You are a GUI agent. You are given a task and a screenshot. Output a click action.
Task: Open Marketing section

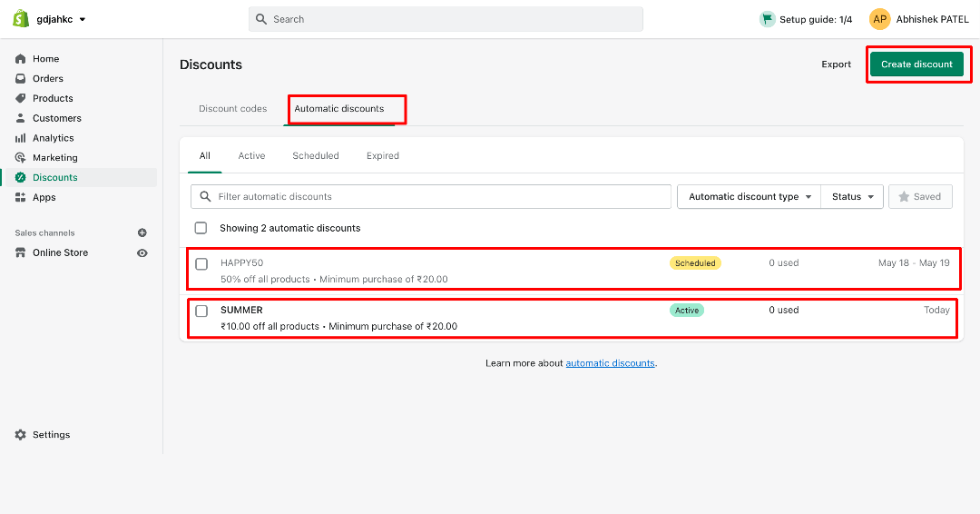tap(55, 158)
